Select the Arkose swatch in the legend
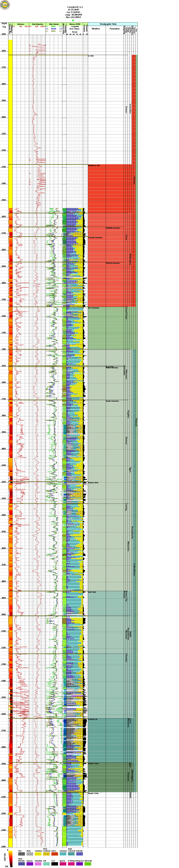This screenshot has width=179, height=868. click(55, 854)
